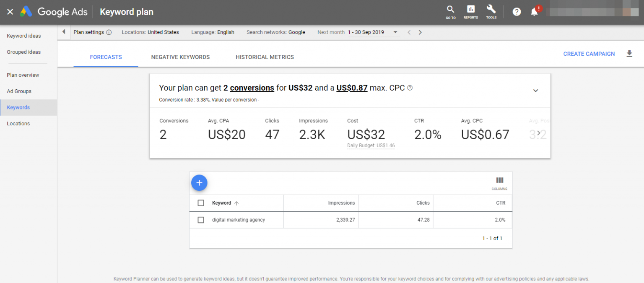
Task: Click the Help question mark icon
Action: pos(517,11)
